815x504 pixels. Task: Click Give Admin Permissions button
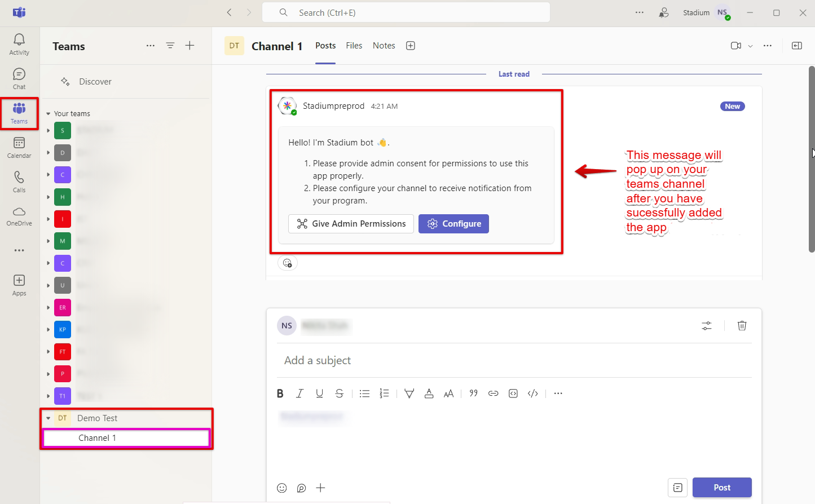[x=351, y=224]
